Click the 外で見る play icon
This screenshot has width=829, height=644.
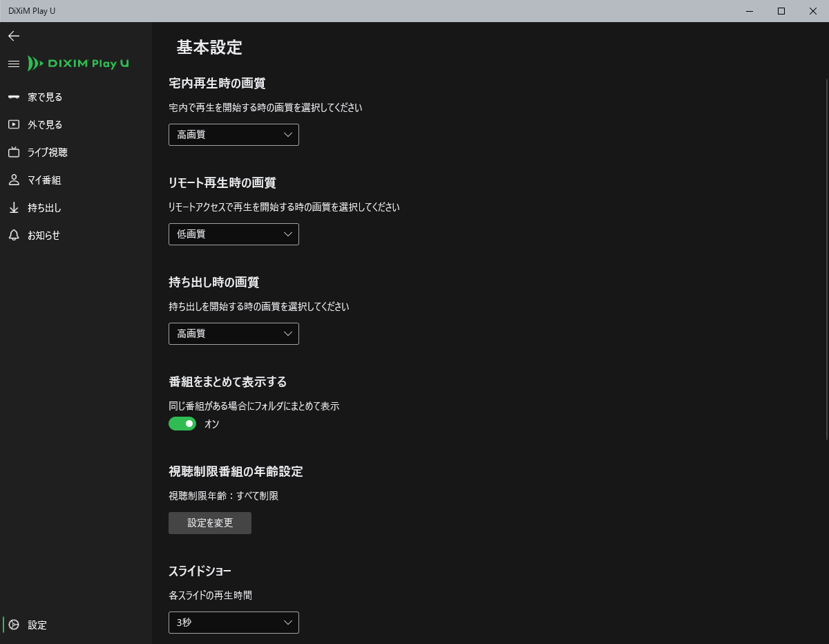[x=14, y=125]
